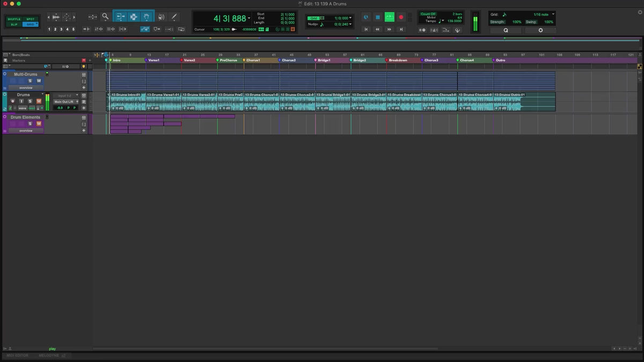Open the MIDI Editor tab
This screenshot has width=644, height=362.
(18, 355)
